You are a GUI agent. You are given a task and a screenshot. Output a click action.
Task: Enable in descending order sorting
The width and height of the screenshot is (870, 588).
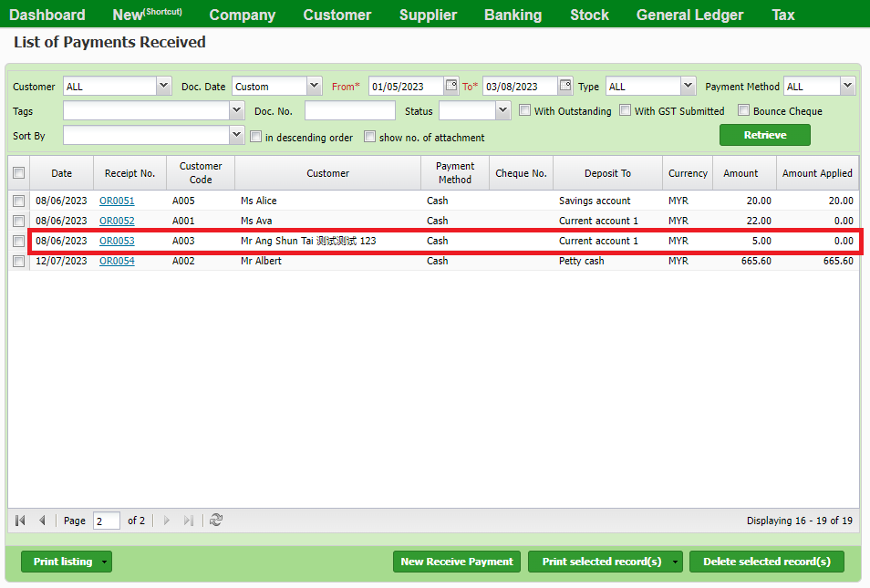256,137
